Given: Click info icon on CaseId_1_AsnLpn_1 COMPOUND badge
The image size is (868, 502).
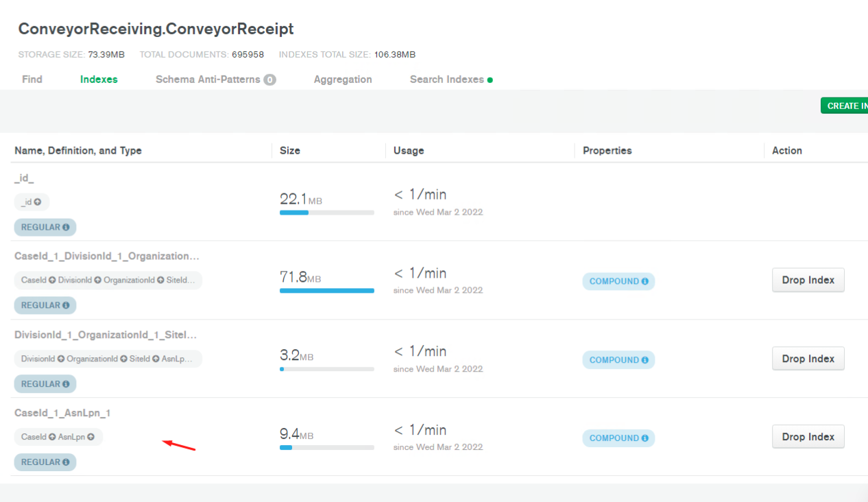Looking at the screenshot, I should pyautogui.click(x=644, y=438).
